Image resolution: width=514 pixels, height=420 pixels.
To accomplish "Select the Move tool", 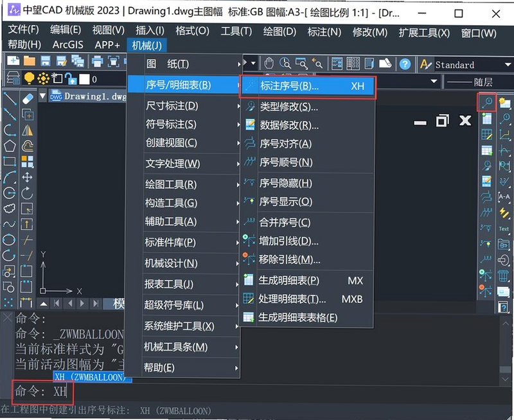I will click(x=27, y=177).
